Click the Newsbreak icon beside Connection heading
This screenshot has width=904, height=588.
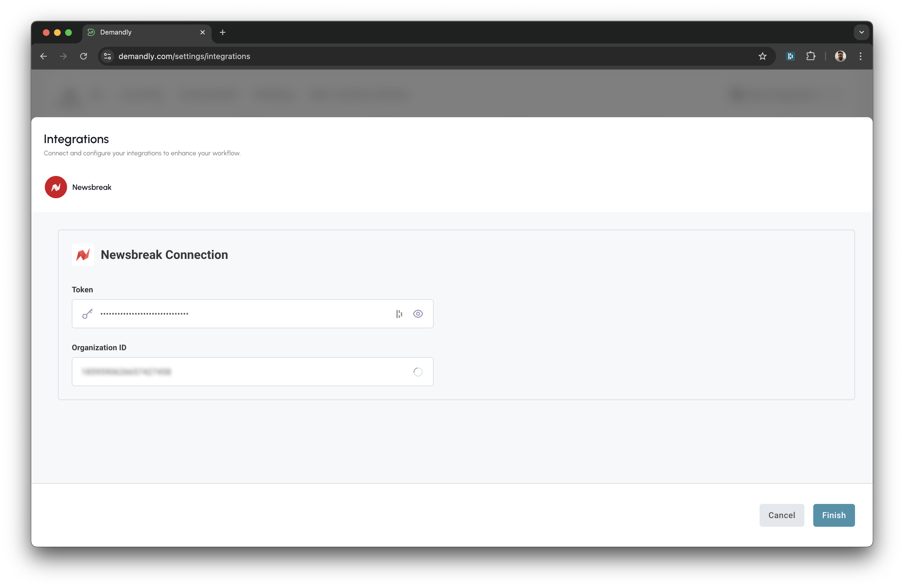[83, 254]
